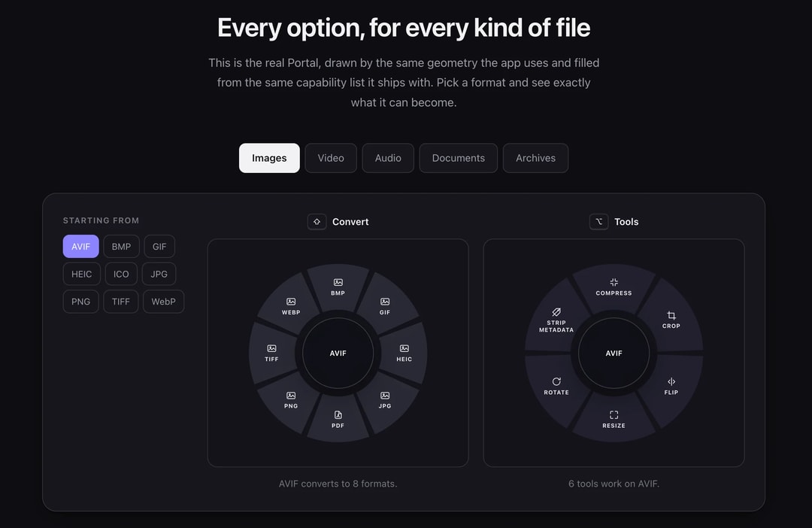Click the AVIF center of Convert wheel

click(338, 353)
